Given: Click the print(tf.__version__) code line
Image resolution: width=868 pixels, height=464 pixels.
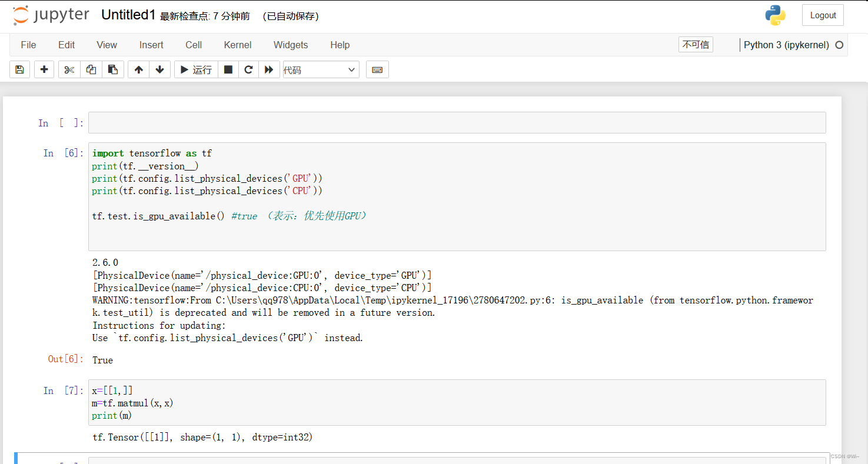Looking at the screenshot, I should pos(145,166).
